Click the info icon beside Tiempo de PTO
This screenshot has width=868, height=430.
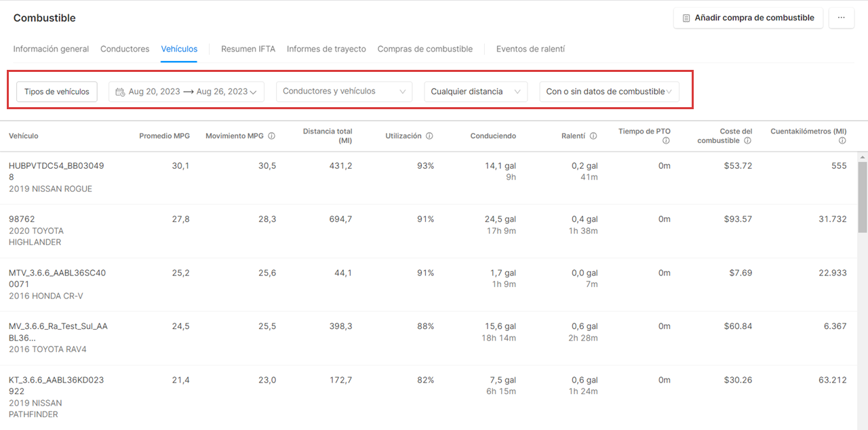pyautogui.click(x=666, y=140)
